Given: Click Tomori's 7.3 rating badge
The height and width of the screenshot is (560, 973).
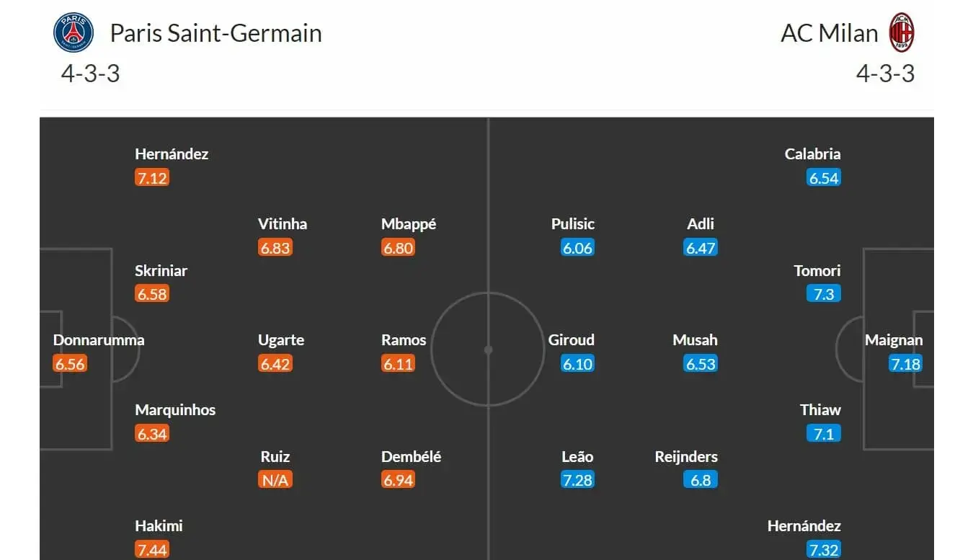Looking at the screenshot, I should click(824, 294).
